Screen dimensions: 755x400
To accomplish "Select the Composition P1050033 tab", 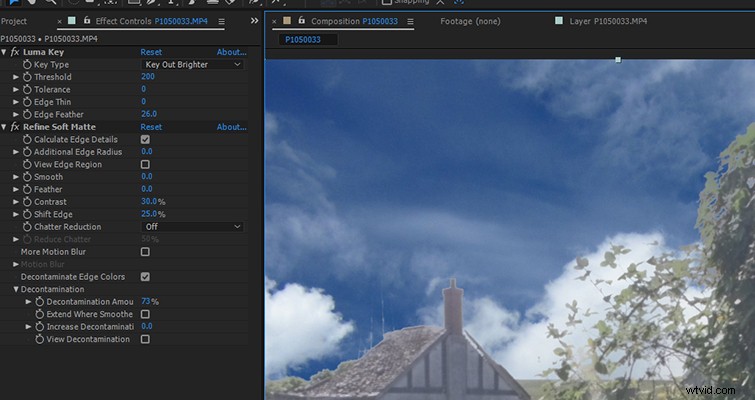I will click(354, 21).
